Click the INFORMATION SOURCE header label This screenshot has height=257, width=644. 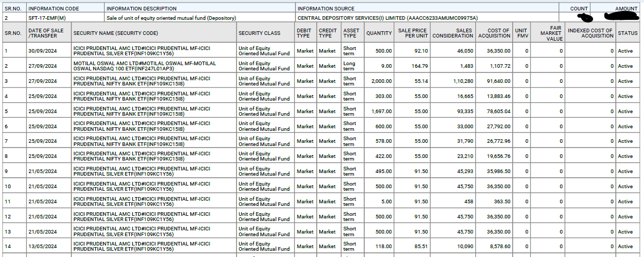click(x=326, y=9)
